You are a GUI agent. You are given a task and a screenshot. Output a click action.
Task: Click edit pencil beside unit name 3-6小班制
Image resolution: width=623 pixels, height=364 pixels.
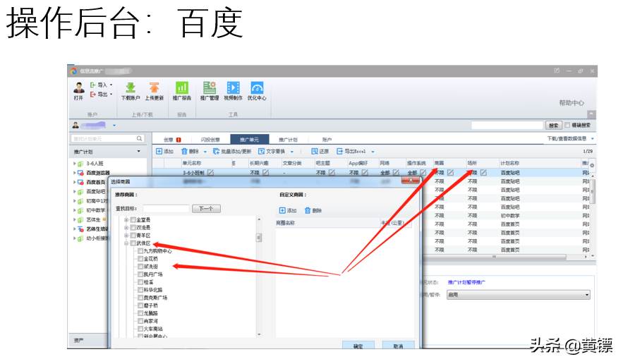pos(210,172)
